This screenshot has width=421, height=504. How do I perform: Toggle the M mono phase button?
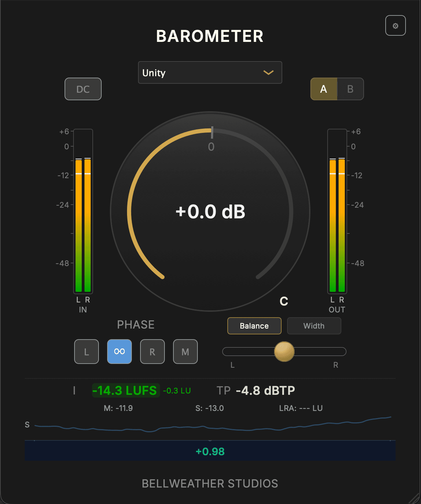[185, 352]
